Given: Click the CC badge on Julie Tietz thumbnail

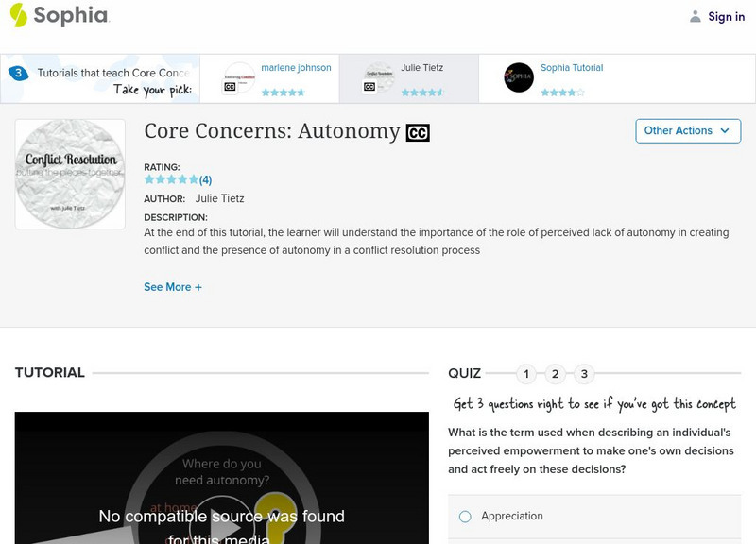Looking at the screenshot, I should (369, 87).
